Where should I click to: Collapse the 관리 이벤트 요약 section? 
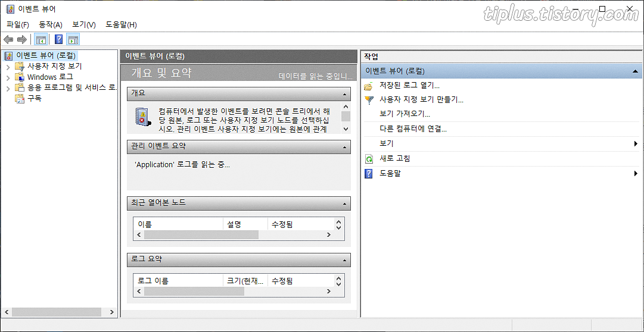click(x=344, y=146)
